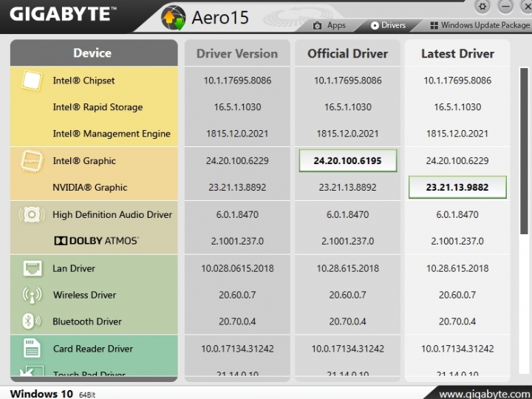Select the Intel® Management Engine label
This screenshot has width=532, height=399.
(112, 134)
